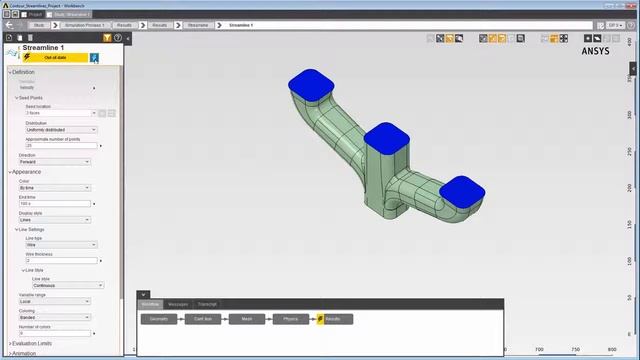Viewport: 640px width, 360px height.
Task: Open the Coloring dropdown set to Banded
Action: pyautogui.click(x=54, y=318)
